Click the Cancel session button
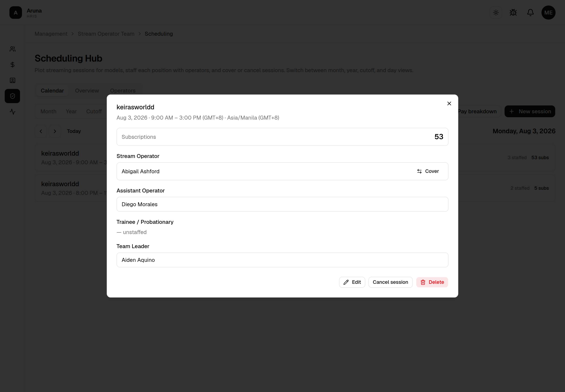Viewport: 565px width, 392px height. (x=390, y=282)
